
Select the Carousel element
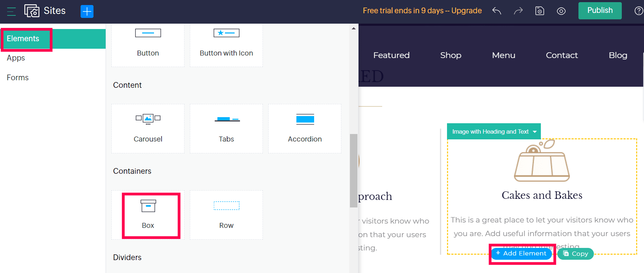(148, 129)
